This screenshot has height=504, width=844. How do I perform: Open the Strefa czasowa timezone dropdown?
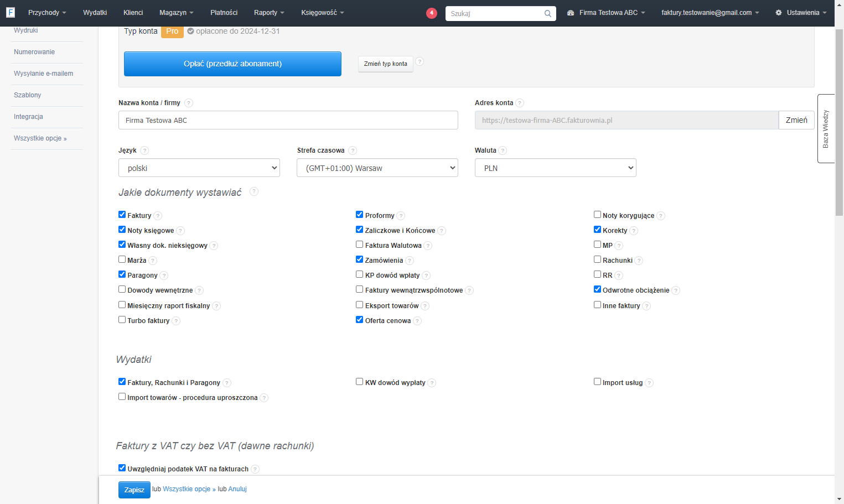(x=377, y=168)
